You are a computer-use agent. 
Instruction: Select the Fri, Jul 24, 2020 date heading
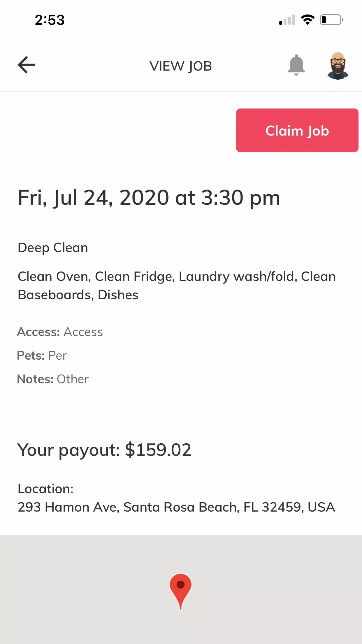(149, 198)
